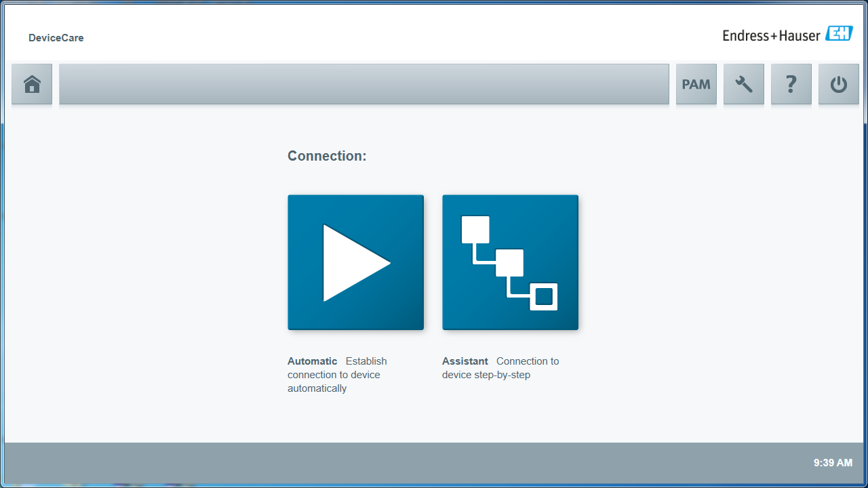Viewport: 868px width, 488px height.
Task: Start Automatic connection with play tile
Action: click(x=355, y=262)
